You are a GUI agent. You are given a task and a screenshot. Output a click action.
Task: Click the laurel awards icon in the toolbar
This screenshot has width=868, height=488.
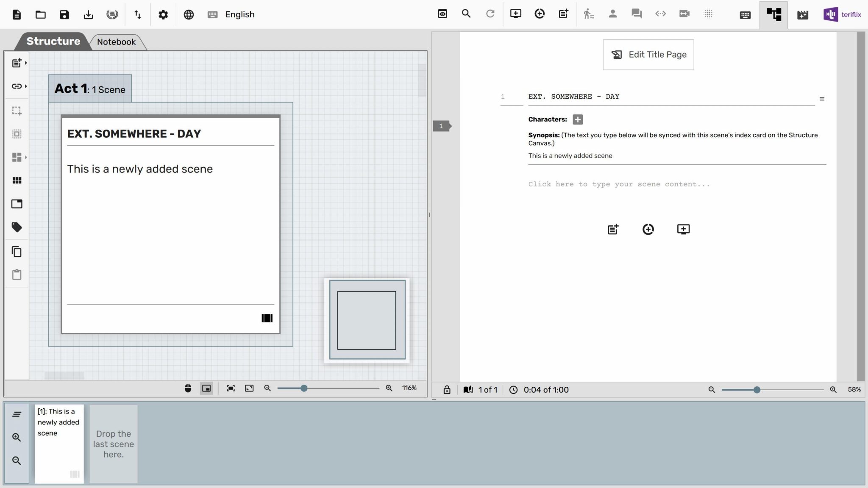112,14
